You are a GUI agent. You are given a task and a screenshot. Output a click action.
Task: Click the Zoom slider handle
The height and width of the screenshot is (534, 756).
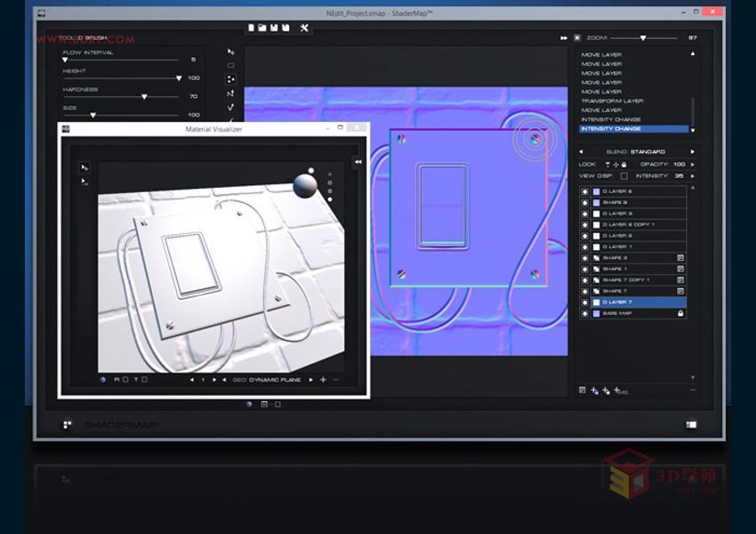[643, 38]
